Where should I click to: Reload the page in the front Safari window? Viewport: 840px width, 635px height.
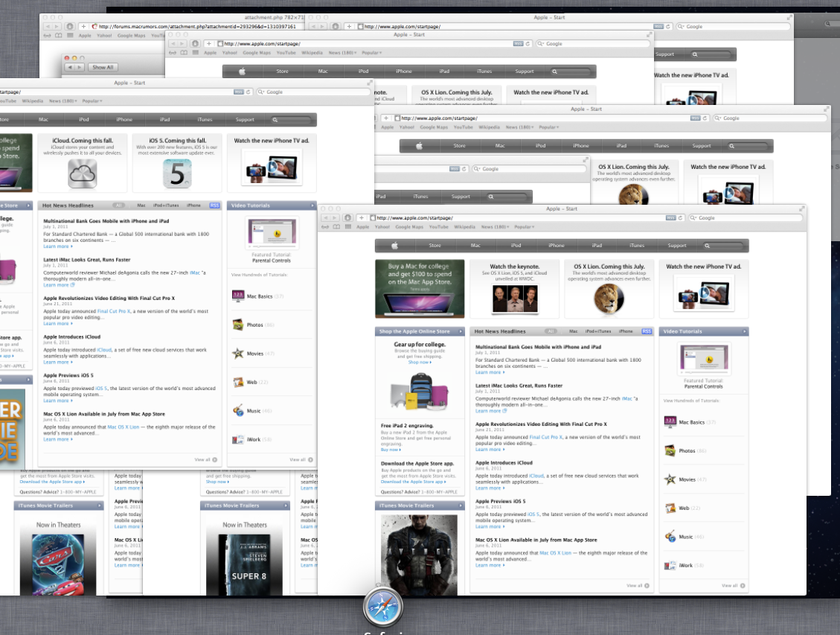(680, 218)
